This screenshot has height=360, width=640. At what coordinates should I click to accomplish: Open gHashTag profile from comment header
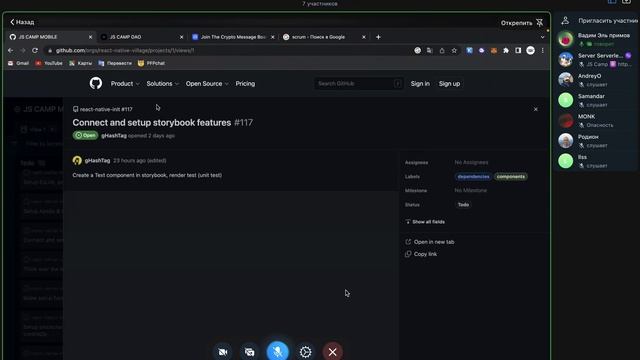click(x=97, y=160)
